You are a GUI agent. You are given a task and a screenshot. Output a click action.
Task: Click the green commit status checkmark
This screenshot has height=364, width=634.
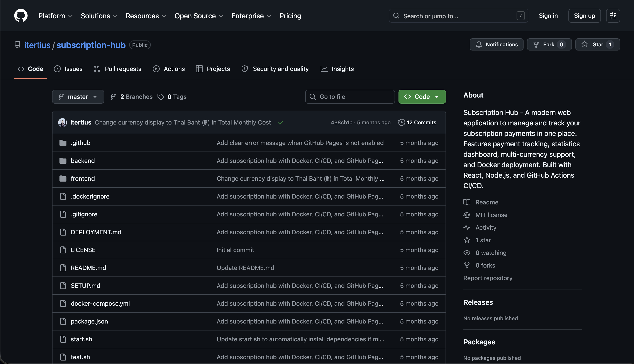click(280, 123)
